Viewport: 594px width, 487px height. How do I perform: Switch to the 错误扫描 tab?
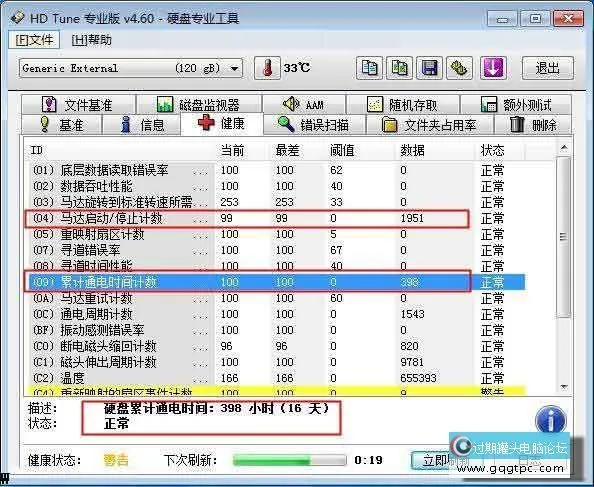pos(314,124)
